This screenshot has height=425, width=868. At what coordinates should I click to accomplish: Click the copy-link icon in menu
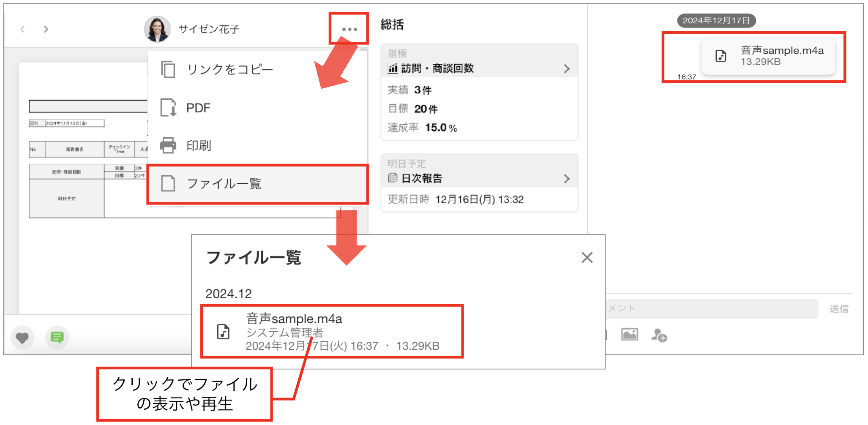click(168, 69)
